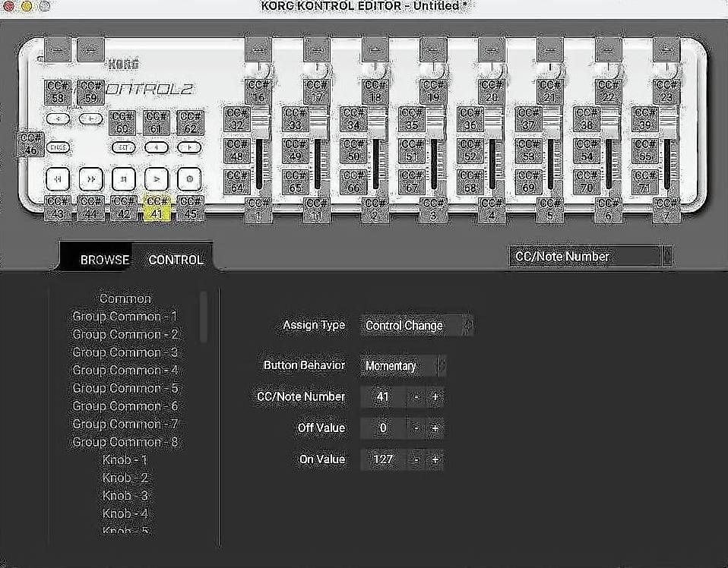This screenshot has width=728, height=568.
Task: Decrease CC/Note Number with minus button
Action: click(x=416, y=396)
